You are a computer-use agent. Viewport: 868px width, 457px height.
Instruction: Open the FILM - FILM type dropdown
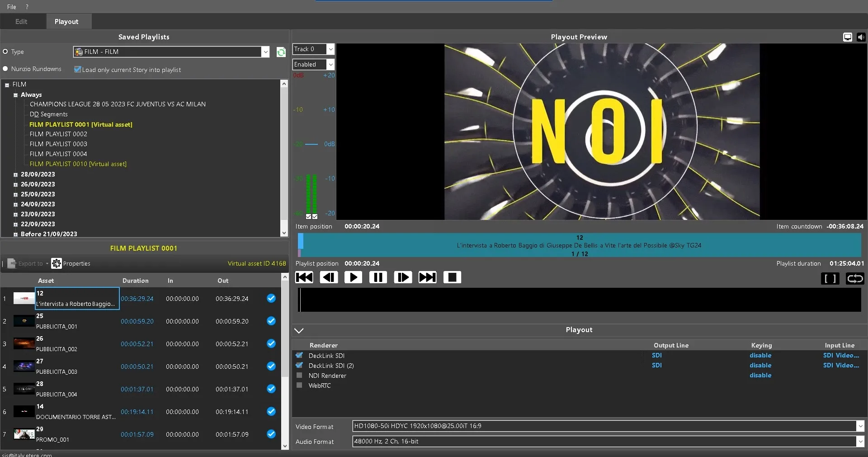point(265,52)
